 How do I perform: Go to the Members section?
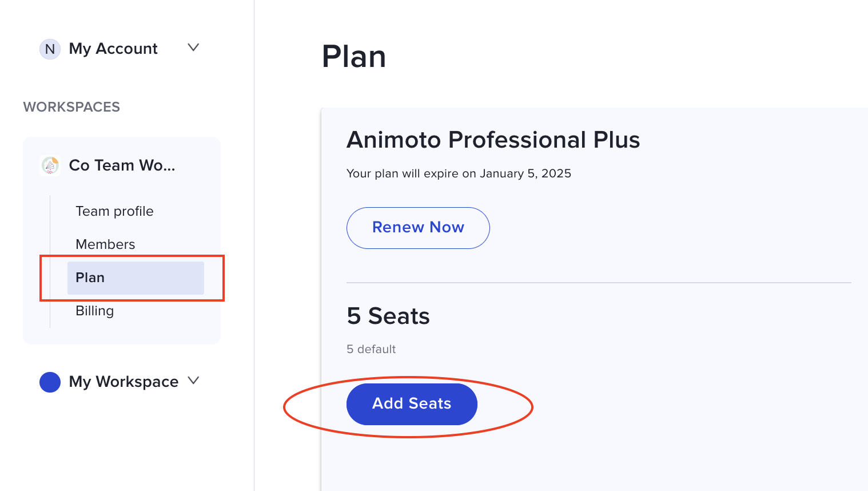[105, 244]
